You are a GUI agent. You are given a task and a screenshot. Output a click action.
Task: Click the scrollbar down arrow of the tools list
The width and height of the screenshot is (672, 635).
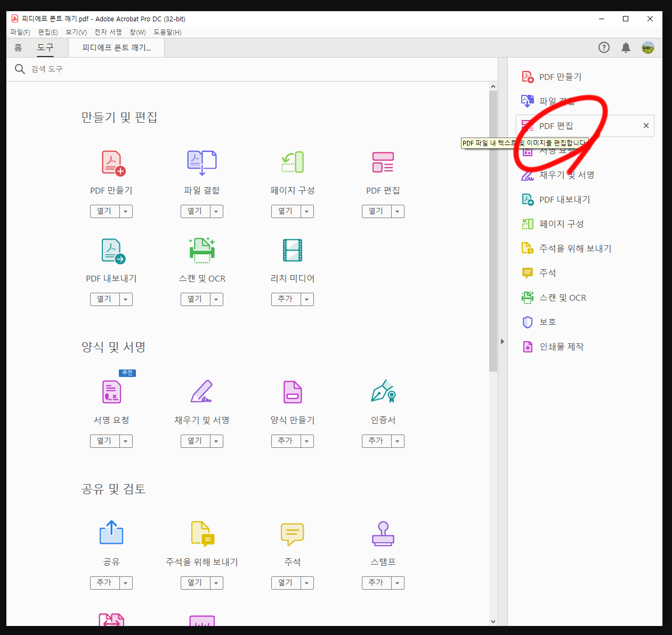(493, 621)
